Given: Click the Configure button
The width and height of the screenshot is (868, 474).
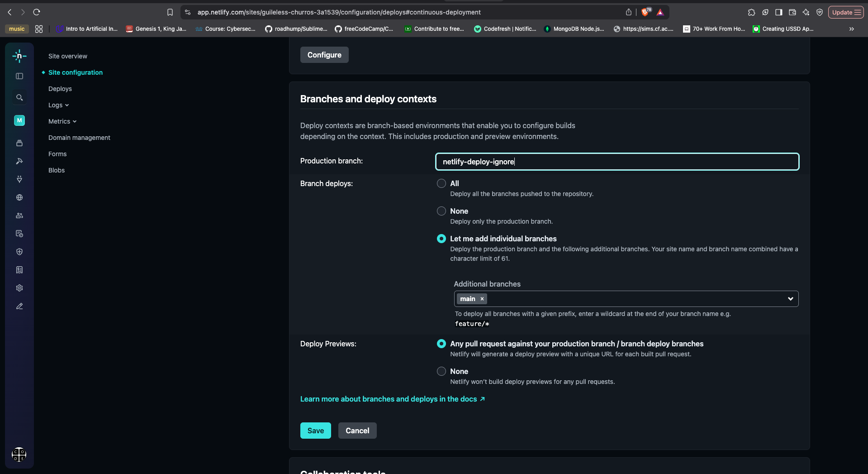Looking at the screenshot, I should pyautogui.click(x=324, y=55).
